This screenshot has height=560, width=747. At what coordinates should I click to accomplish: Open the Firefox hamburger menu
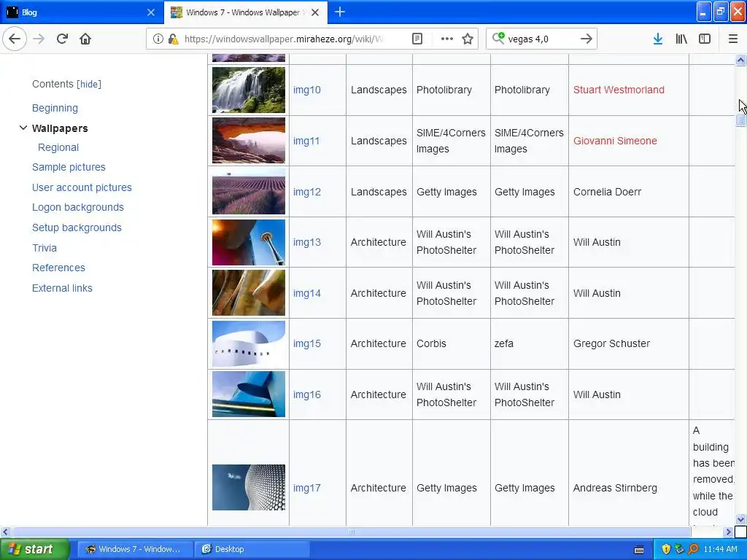point(733,39)
